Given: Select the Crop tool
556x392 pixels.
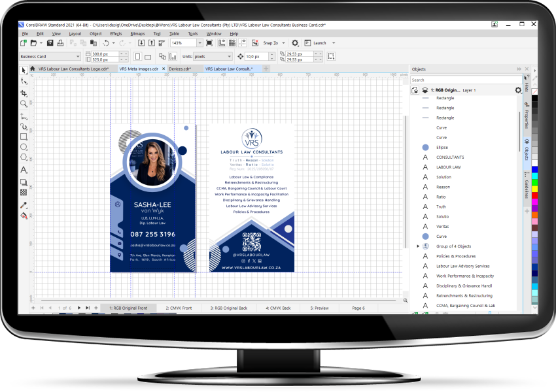Looking at the screenshot, I should [x=24, y=93].
